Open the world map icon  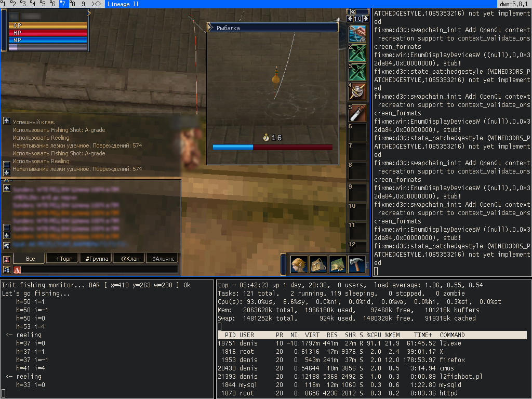click(338, 264)
